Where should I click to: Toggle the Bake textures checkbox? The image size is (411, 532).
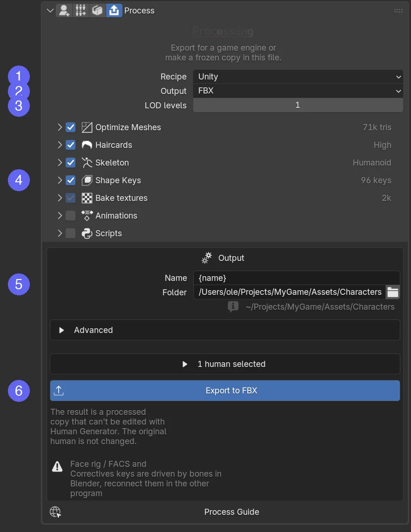click(71, 198)
